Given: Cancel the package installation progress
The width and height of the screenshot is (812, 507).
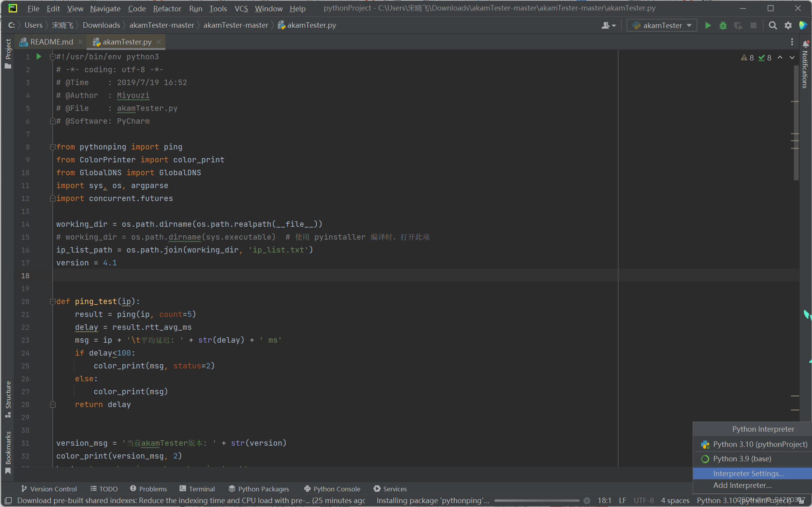Looking at the screenshot, I should (x=587, y=500).
